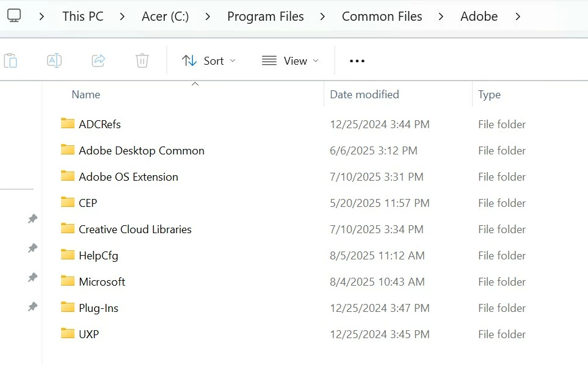The image size is (588, 365).
Task: Navigate to This PC breadcrumb
Action: (x=82, y=16)
